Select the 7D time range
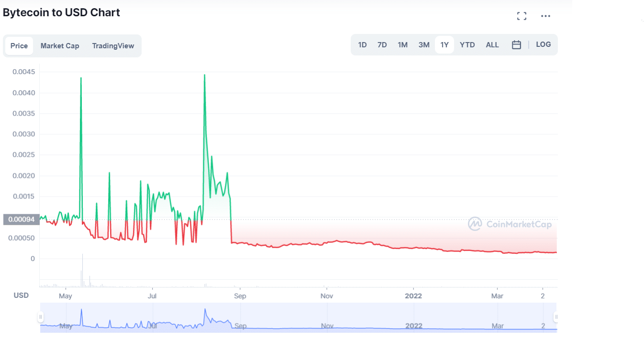Viewport: 644px width, 338px height. pos(382,45)
